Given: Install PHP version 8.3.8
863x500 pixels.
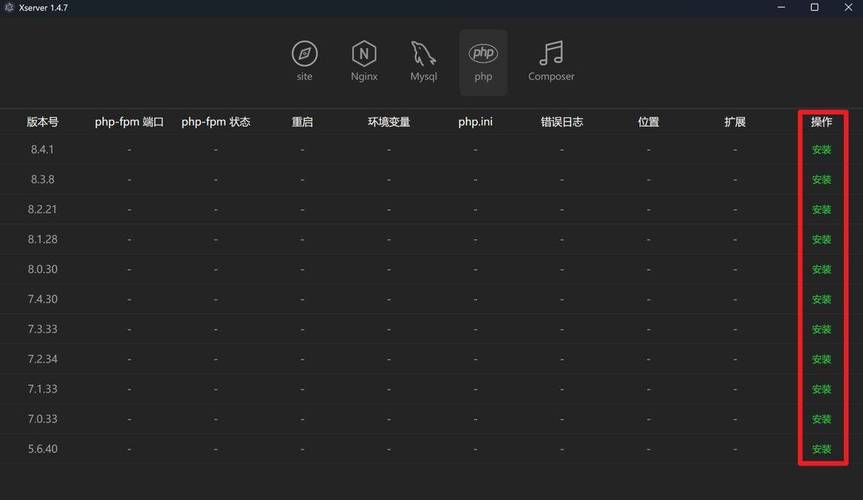Looking at the screenshot, I should [x=821, y=180].
